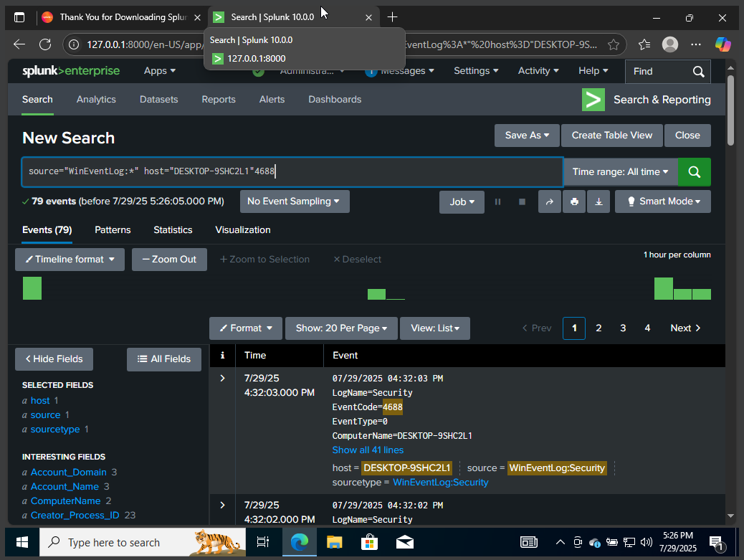Open the Settings menu
Screen dimensions: 744x560
476,71
